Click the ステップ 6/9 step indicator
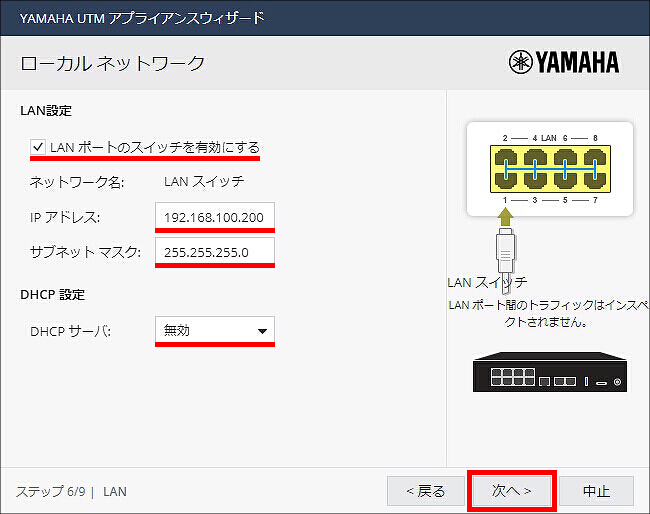 pyautogui.click(x=51, y=492)
